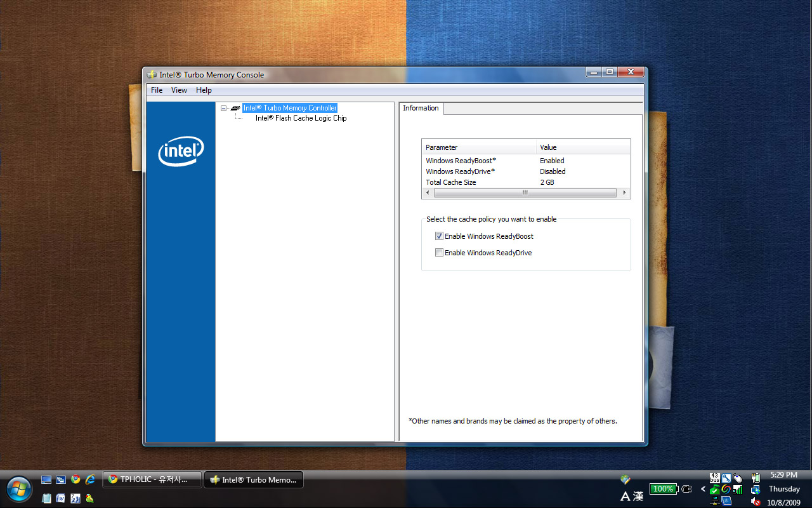This screenshot has height=508, width=812.
Task: Click the Parameter column header
Action: (x=479, y=147)
